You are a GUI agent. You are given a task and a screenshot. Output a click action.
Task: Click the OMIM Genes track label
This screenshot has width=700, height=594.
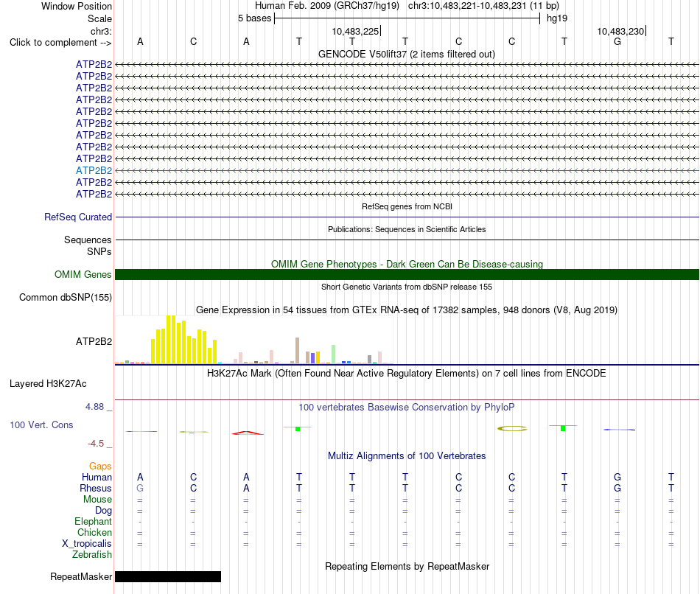(83, 275)
